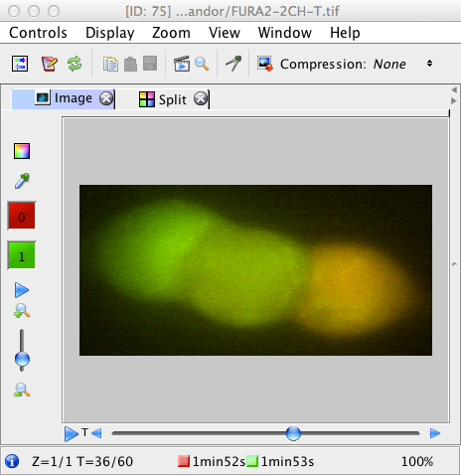Screen dimensions: 461x476
Task: Open the color model rainbow square
Action: point(22,151)
